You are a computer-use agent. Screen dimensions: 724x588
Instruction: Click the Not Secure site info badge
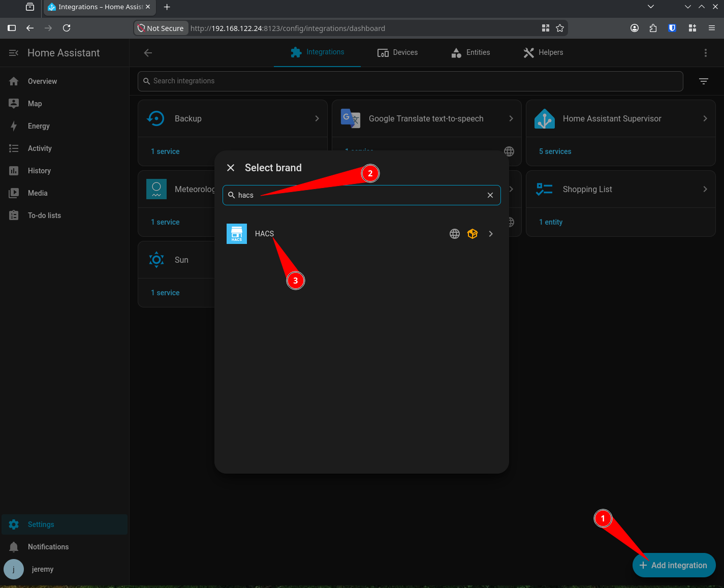[161, 28]
